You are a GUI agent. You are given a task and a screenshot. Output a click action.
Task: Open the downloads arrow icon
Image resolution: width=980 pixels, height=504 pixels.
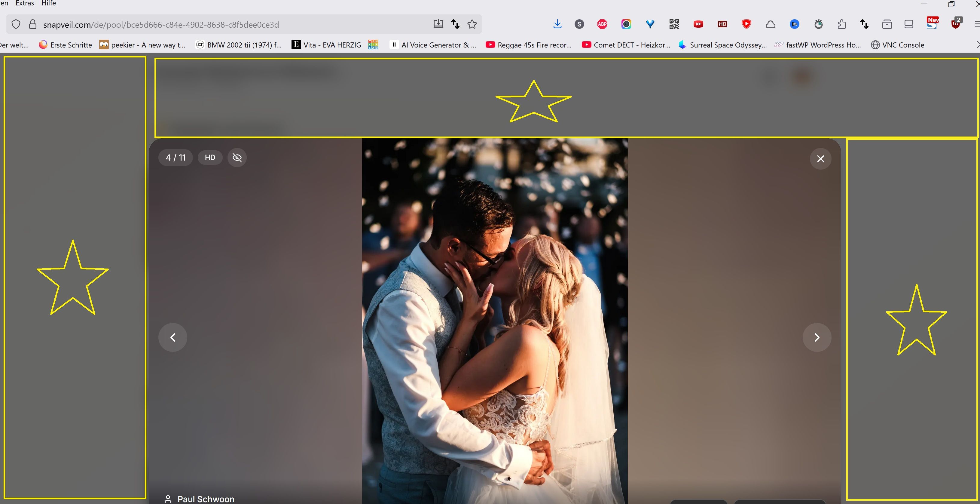557,24
